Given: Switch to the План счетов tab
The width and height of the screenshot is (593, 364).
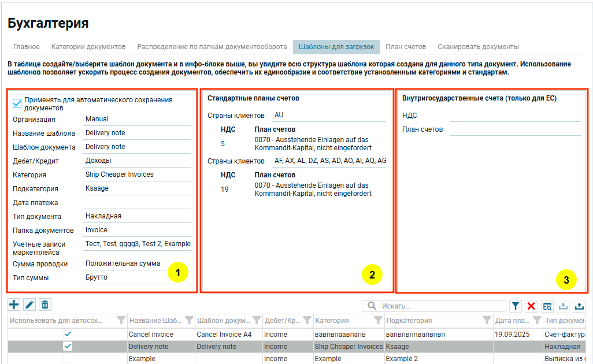Looking at the screenshot, I should [405, 47].
